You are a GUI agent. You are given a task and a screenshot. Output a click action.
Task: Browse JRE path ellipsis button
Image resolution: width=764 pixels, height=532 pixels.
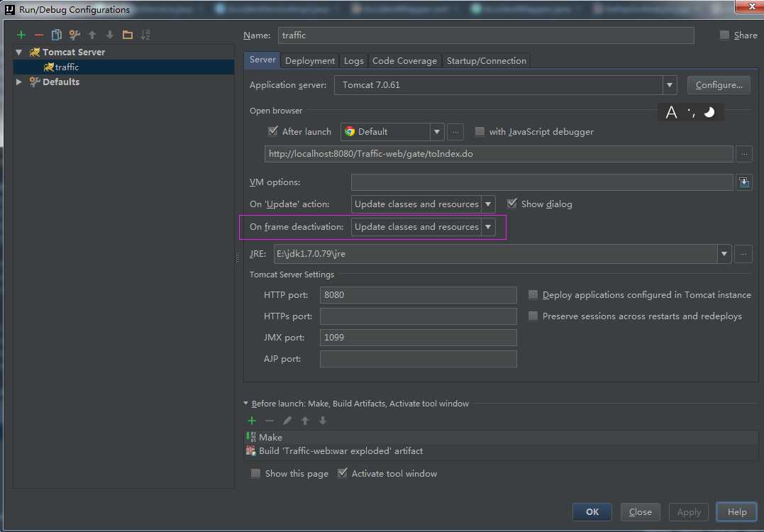743,254
